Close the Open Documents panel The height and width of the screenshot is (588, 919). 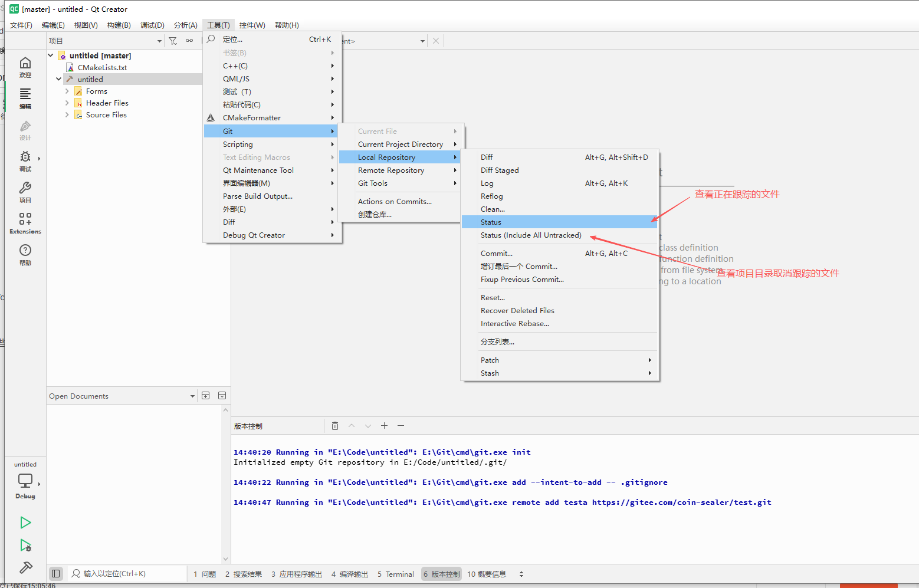coord(222,396)
